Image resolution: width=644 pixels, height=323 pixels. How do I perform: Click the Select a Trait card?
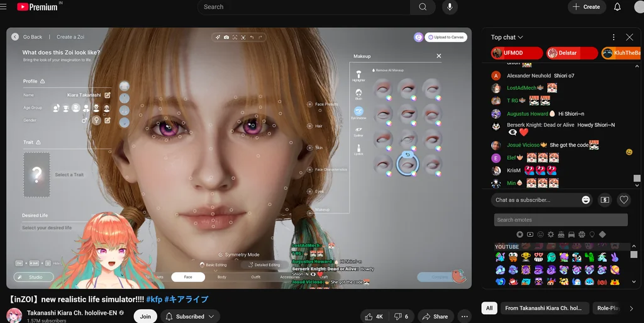click(x=37, y=174)
